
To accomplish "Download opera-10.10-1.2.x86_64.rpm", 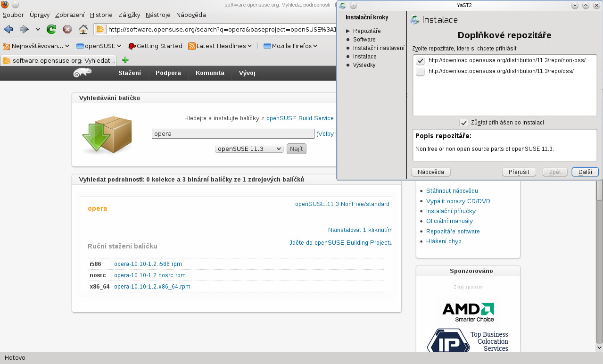I will [x=152, y=287].
